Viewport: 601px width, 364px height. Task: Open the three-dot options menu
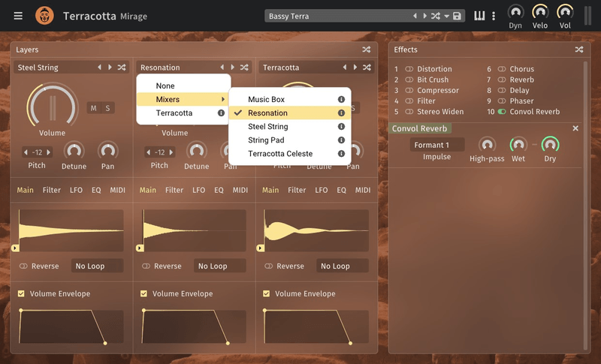tap(494, 16)
